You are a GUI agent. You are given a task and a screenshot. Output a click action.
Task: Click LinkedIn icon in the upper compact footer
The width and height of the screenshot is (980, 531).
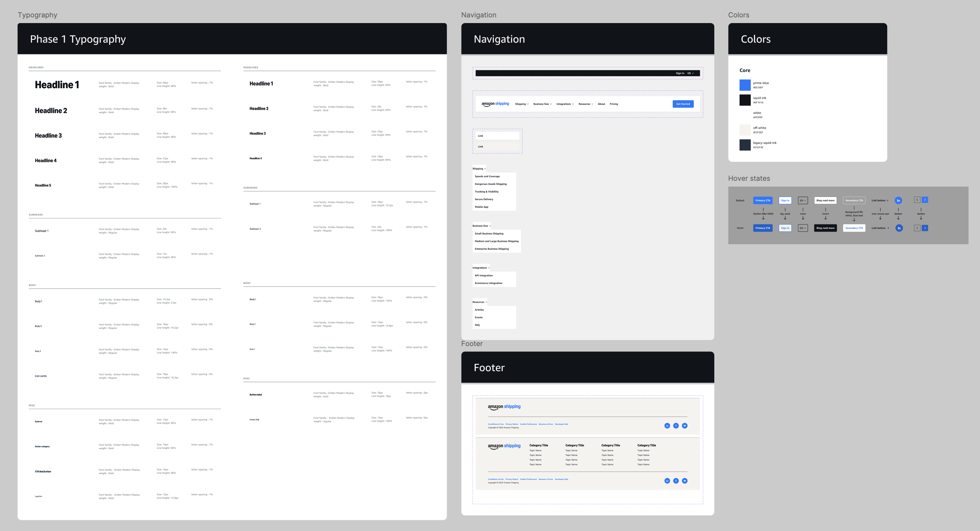(x=667, y=425)
